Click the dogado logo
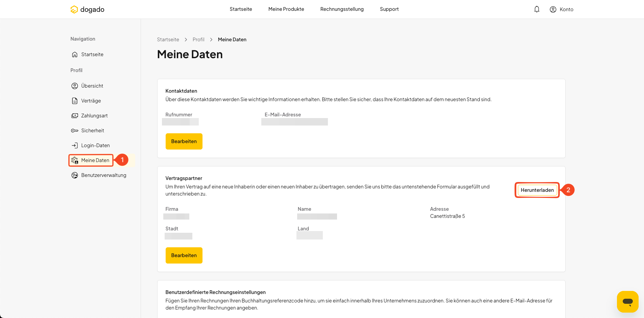 [87, 9]
